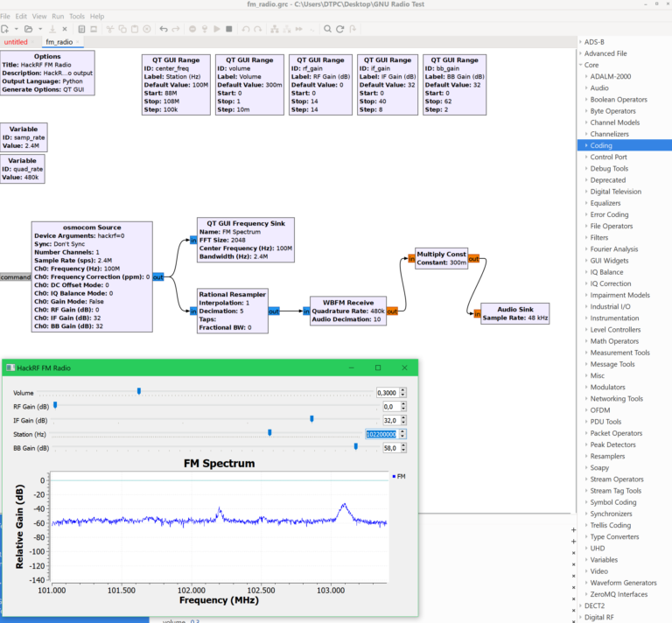Viewport: 672px width, 623px height.
Task: Click the stepper arrows on the IF Gain spinbox
Action: point(403,420)
